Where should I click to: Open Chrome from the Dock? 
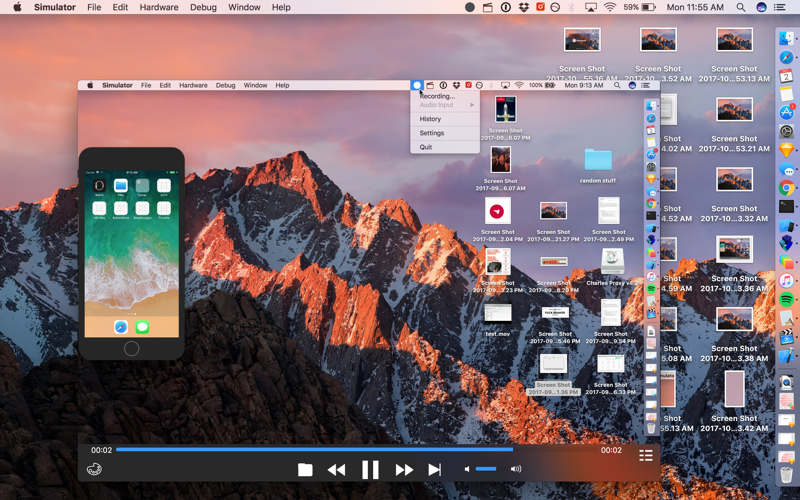(x=787, y=188)
